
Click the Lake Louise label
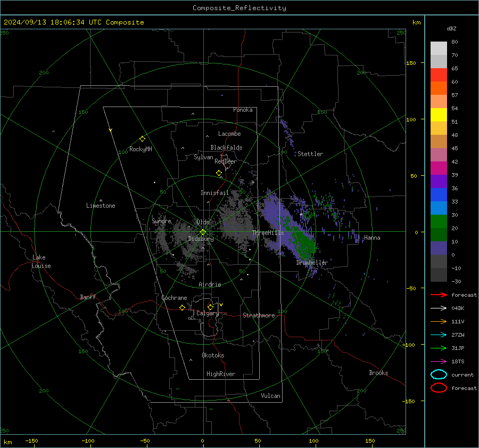pos(41,262)
